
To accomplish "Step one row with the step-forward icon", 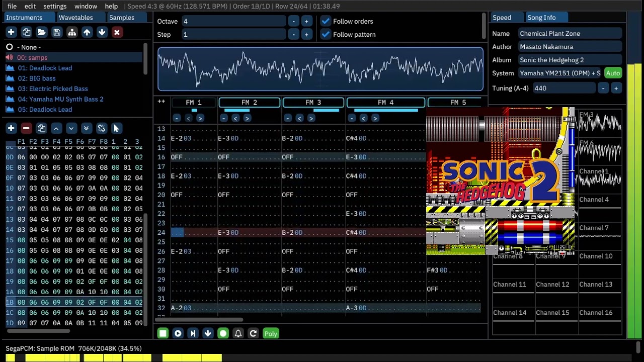I will tap(193, 333).
